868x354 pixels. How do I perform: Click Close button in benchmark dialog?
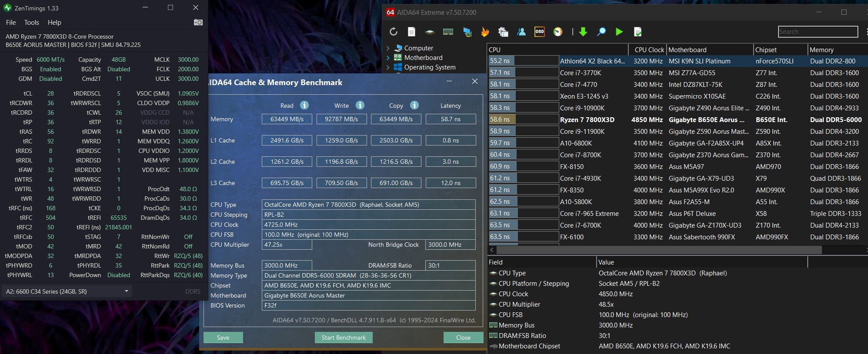(x=463, y=337)
